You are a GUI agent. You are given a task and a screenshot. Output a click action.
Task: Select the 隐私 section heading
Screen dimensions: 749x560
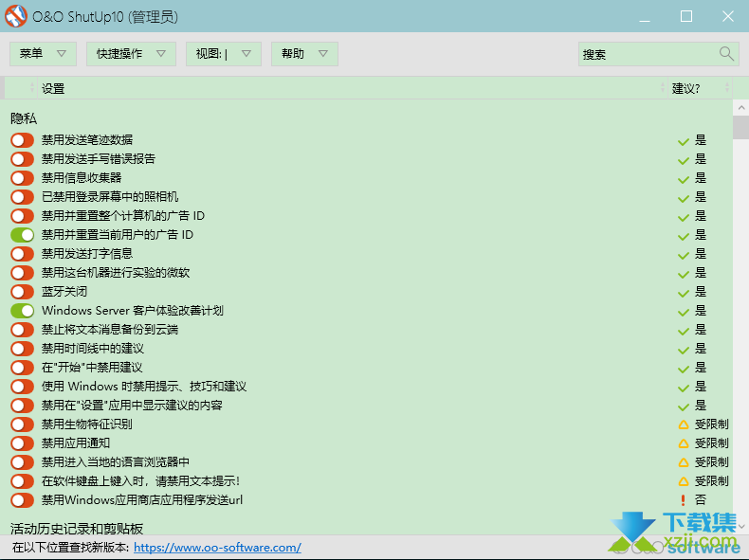click(x=24, y=118)
